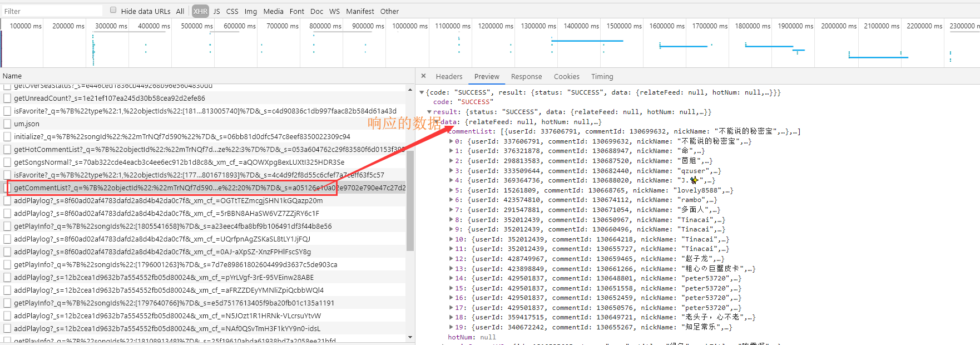This screenshot has height=345, width=980.
Task: Collapse the result node in preview
Action: 429,112
